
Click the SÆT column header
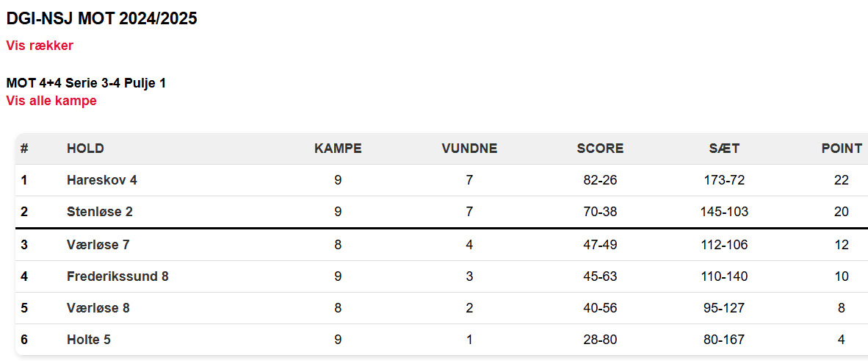click(725, 149)
